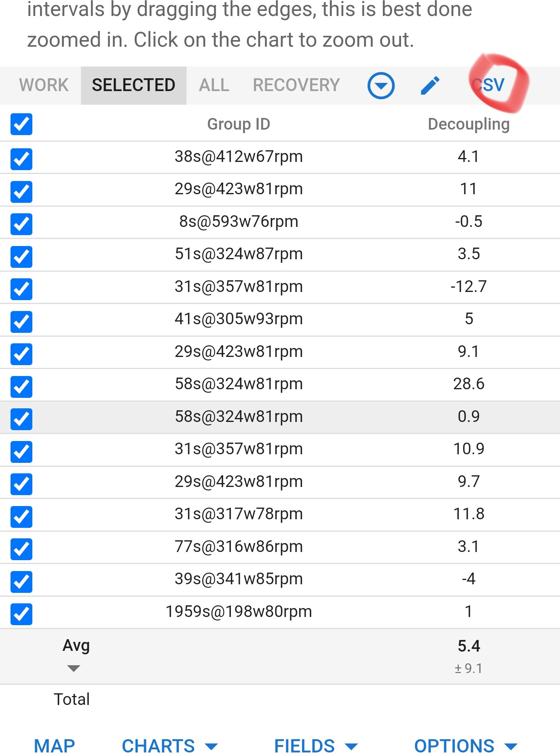Uncheck the 77s@316w86rpm interval
Image resolution: width=560 pixels, height=754 pixels.
coord(21,549)
